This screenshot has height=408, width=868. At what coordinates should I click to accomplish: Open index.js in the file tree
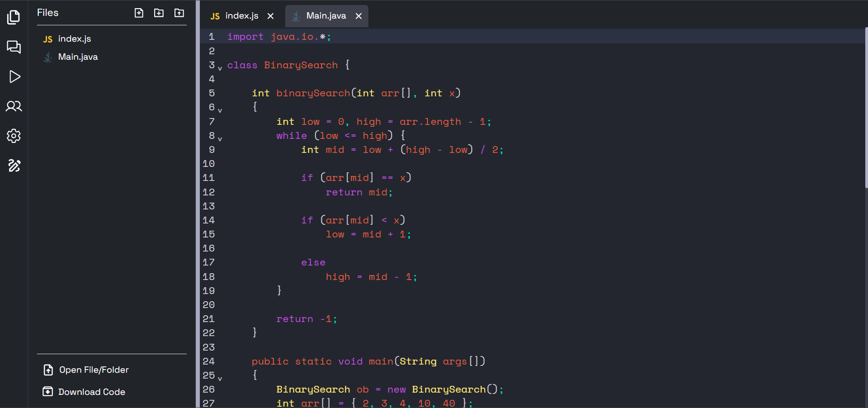[75, 39]
